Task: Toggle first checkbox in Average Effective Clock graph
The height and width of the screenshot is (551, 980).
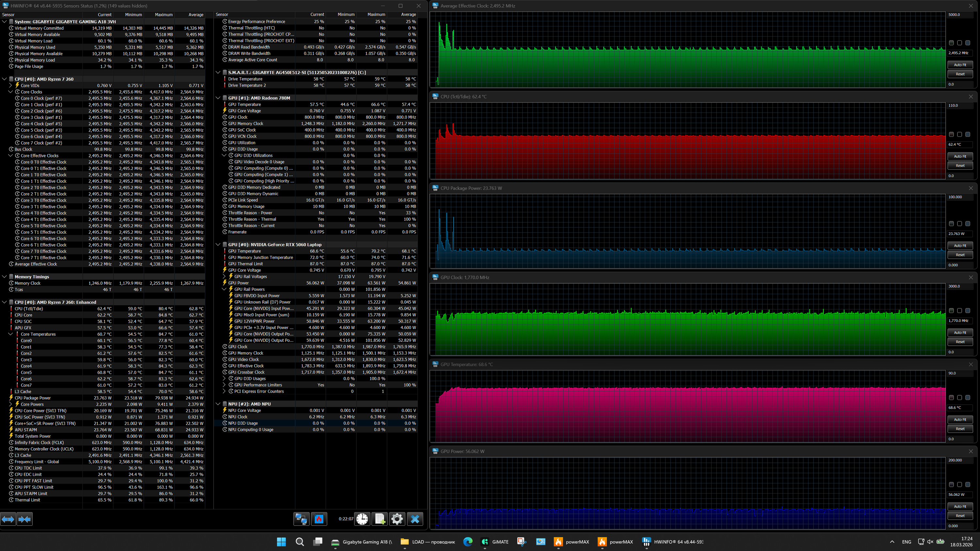Action: coord(952,43)
